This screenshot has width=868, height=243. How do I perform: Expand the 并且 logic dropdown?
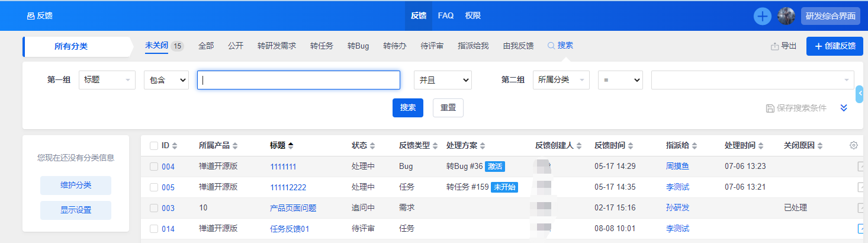pyautogui.click(x=442, y=80)
